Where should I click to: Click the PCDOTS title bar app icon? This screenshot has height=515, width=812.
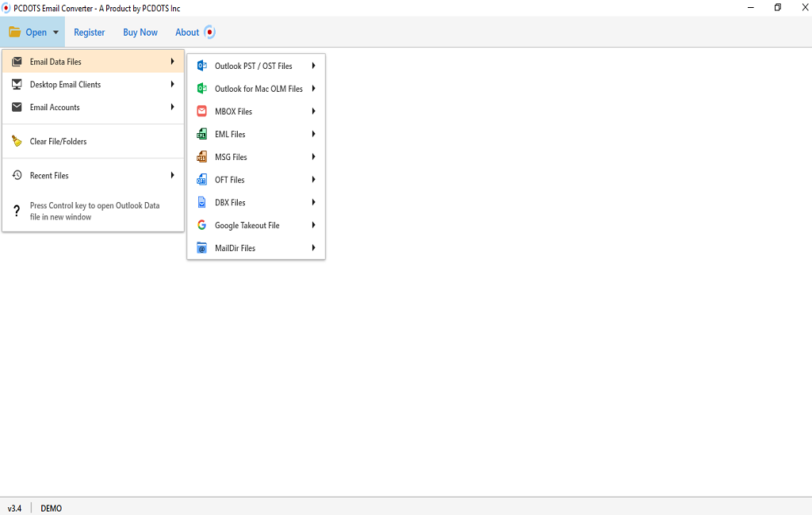[x=6, y=8]
